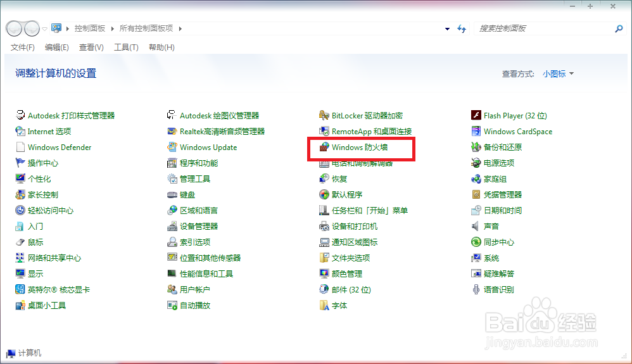Click the 鼠标 icon

(20, 242)
